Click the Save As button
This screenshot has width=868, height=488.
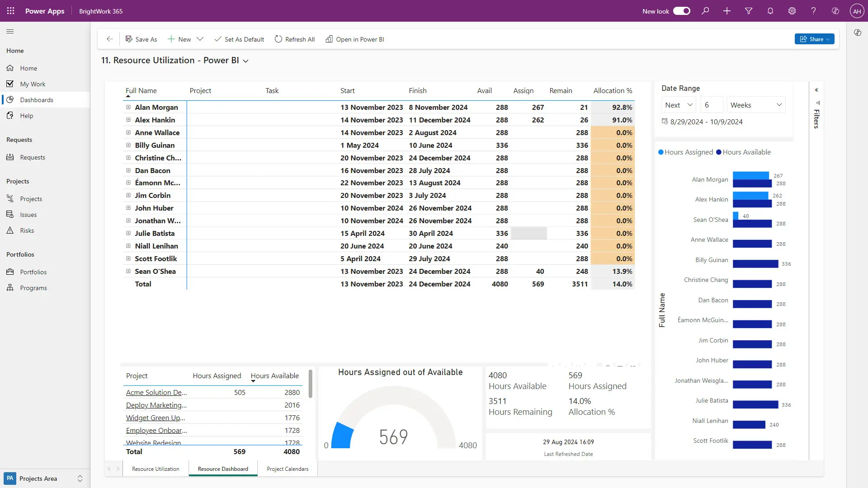[x=141, y=39]
